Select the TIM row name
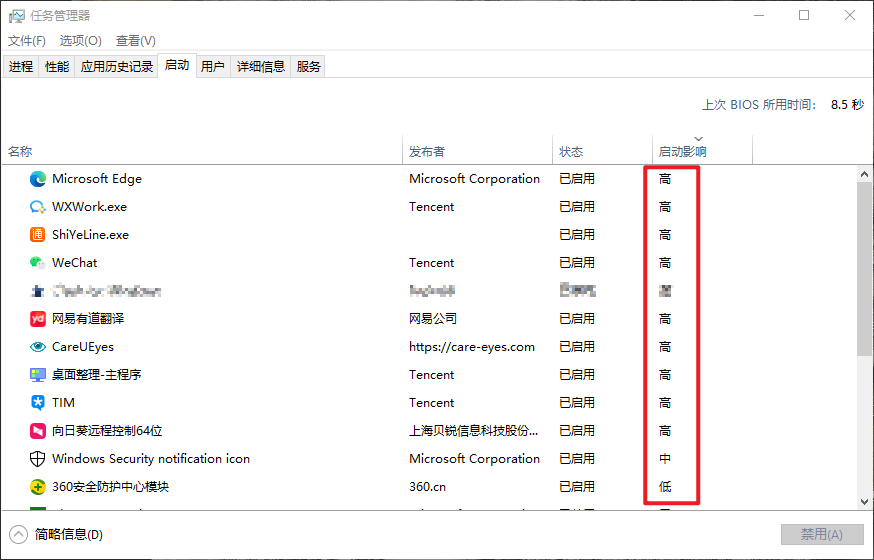Viewport: 874px width, 560px height. (x=64, y=402)
